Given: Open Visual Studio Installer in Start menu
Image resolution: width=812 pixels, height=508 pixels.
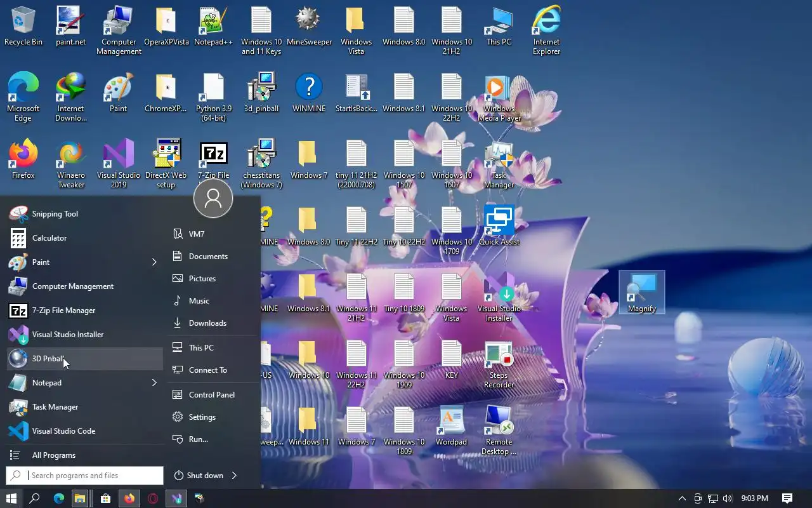Looking at the screenshot, I should (x=84, y=335).
